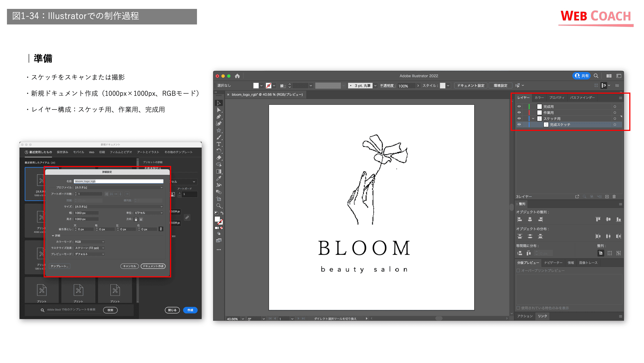644x363 pixels.
Task: Select the Artboard tool
Action: coord(219,199)
